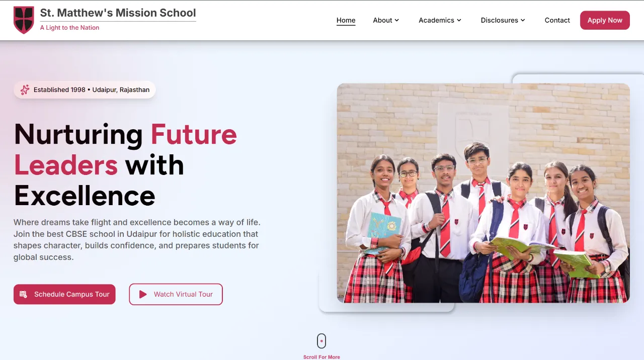Expand the About dropdown chevron

396,20
